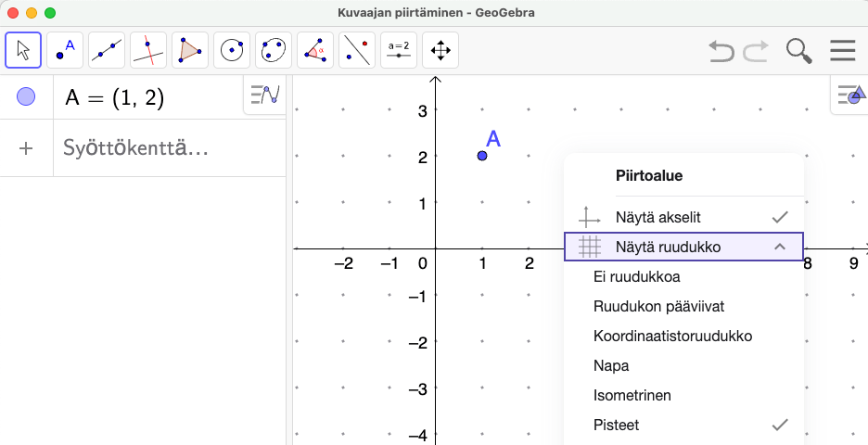Open the search magnifier
The image size is (868, 445).
pos(798,51)
